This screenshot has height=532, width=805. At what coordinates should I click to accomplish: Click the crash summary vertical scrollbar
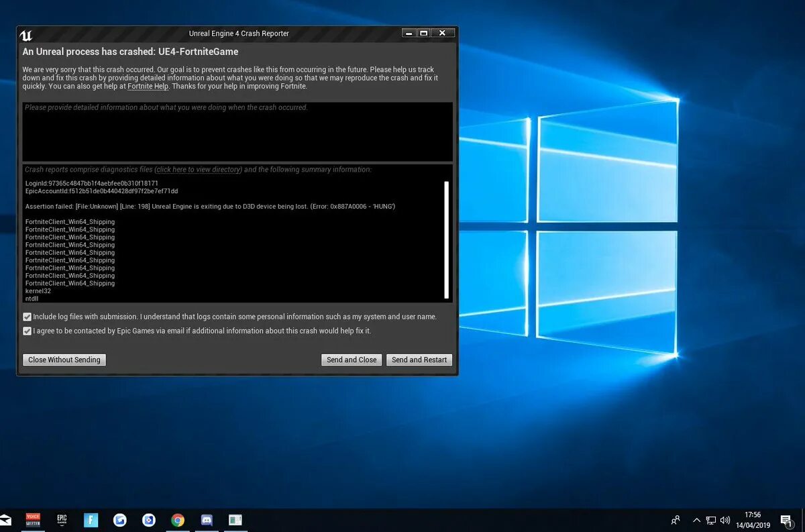(446, 240)
